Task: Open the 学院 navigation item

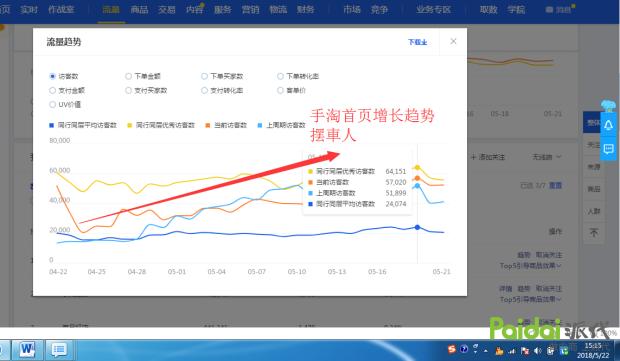Action: 516,9
